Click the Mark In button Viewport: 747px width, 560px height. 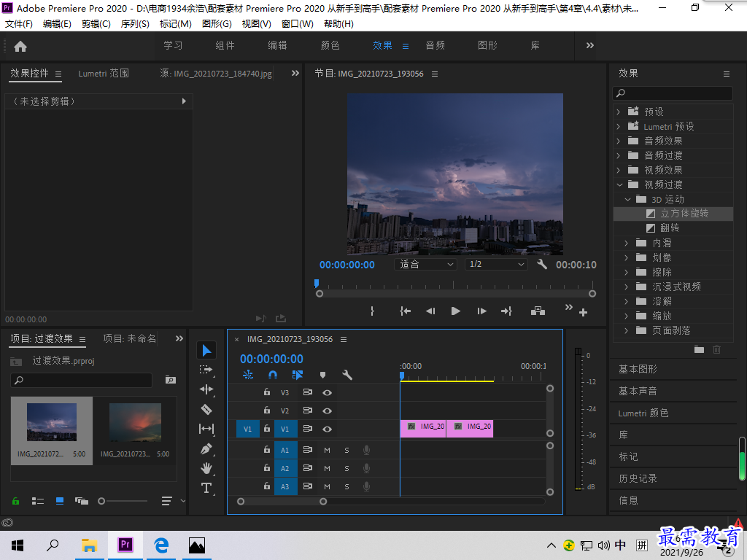372,311
